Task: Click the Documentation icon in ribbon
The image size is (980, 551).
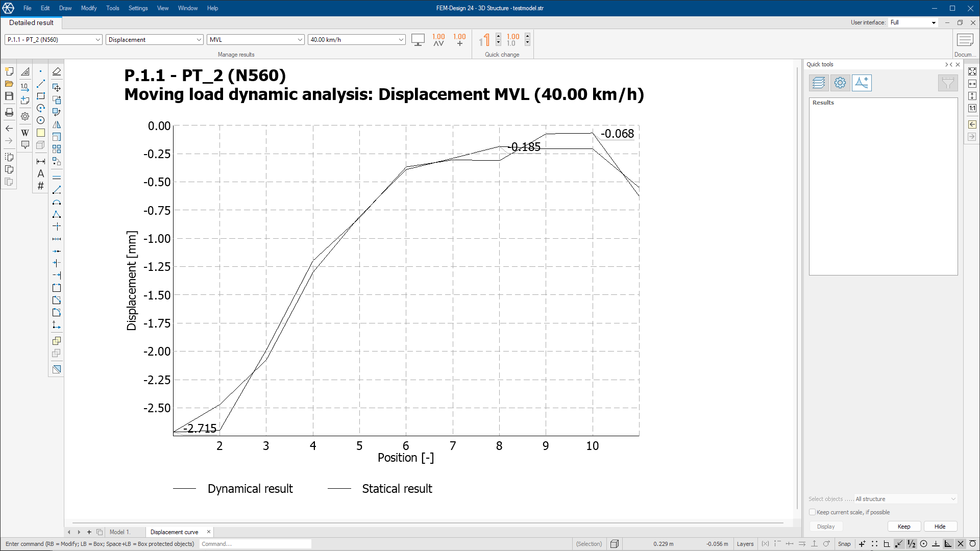Action: click(965, 40)
